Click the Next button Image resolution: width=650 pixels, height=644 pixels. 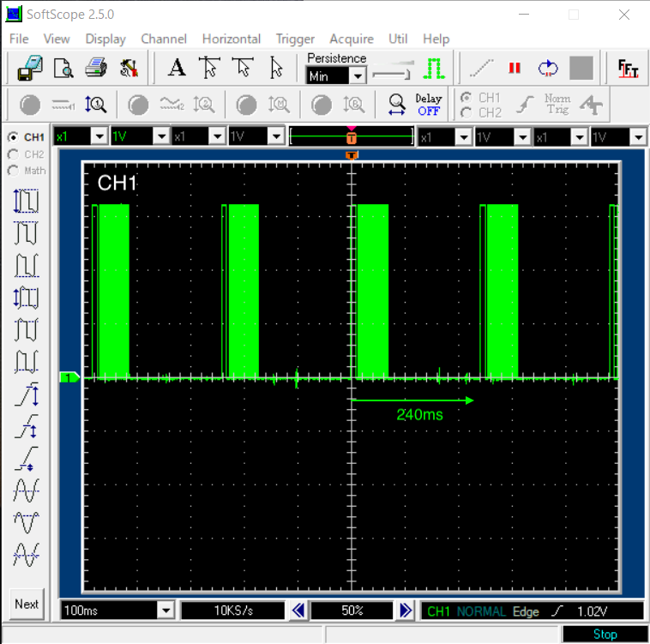pos(27,604)
